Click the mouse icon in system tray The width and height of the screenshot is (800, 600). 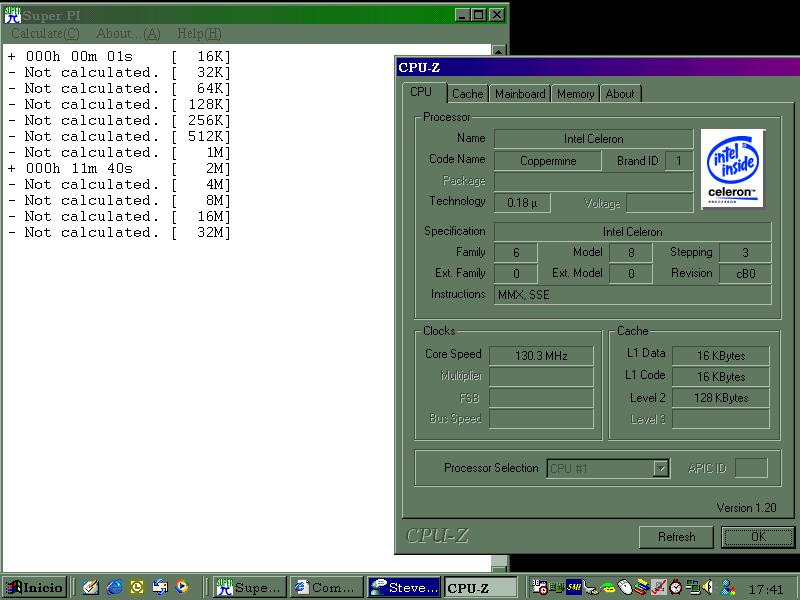point(625,588)
